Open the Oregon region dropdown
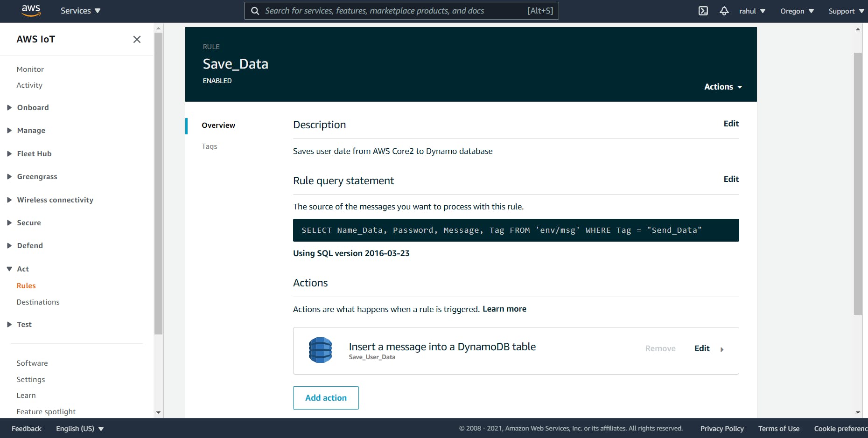The image size is (868, 438). 797,11
